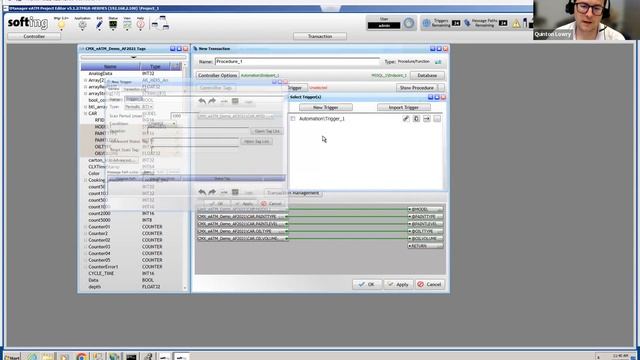Screen dimensions: 640x360
Task: Open the Transaction tab button
Action: (x=320, y=36)
